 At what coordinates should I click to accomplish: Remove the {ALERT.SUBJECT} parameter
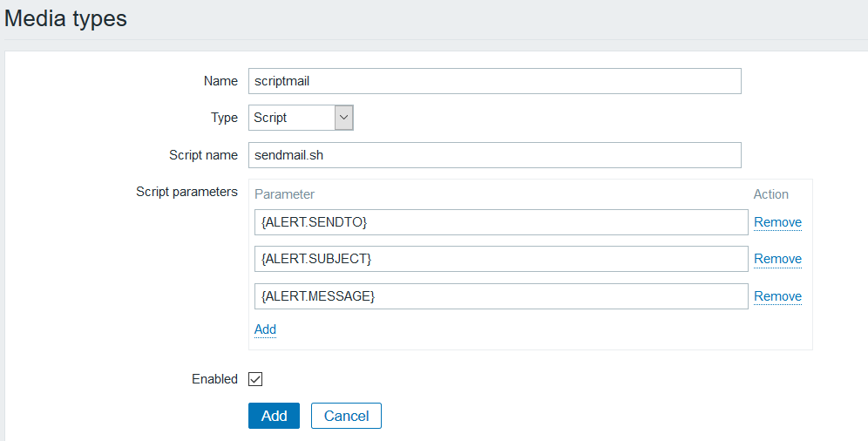point(777,259)
